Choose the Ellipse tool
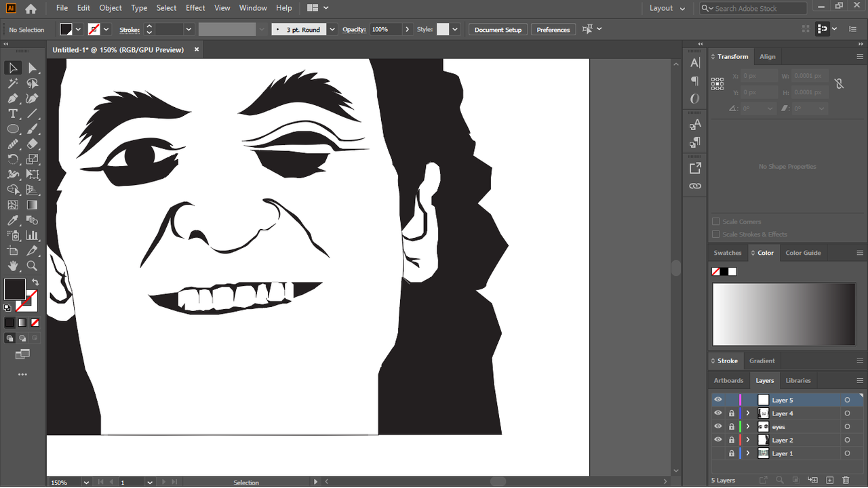 coord(13,129)
